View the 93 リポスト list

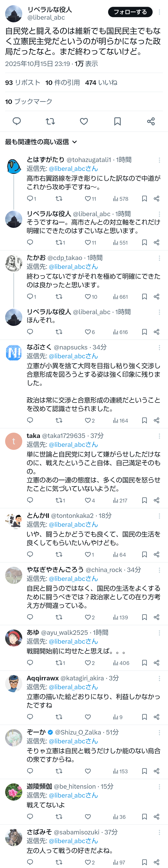pos(23,83)
